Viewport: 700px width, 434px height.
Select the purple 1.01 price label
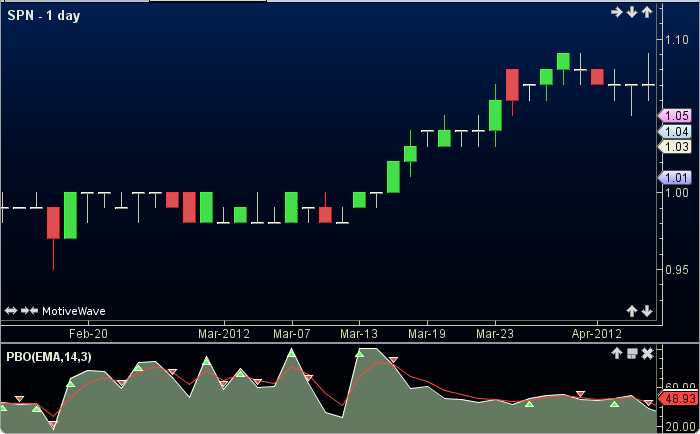[x=675, y=178]
